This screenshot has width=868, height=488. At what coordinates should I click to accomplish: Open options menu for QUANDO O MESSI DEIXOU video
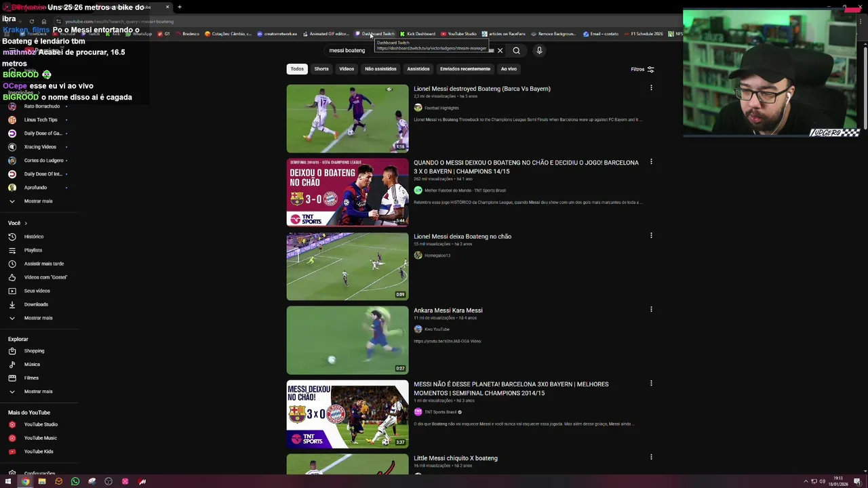click(x=651, y=162)
